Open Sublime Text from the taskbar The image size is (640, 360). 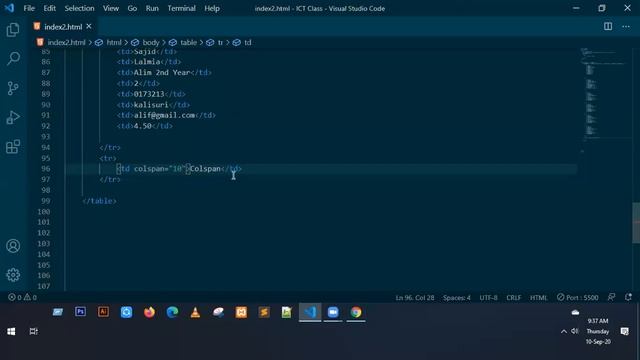pos(264,312)
